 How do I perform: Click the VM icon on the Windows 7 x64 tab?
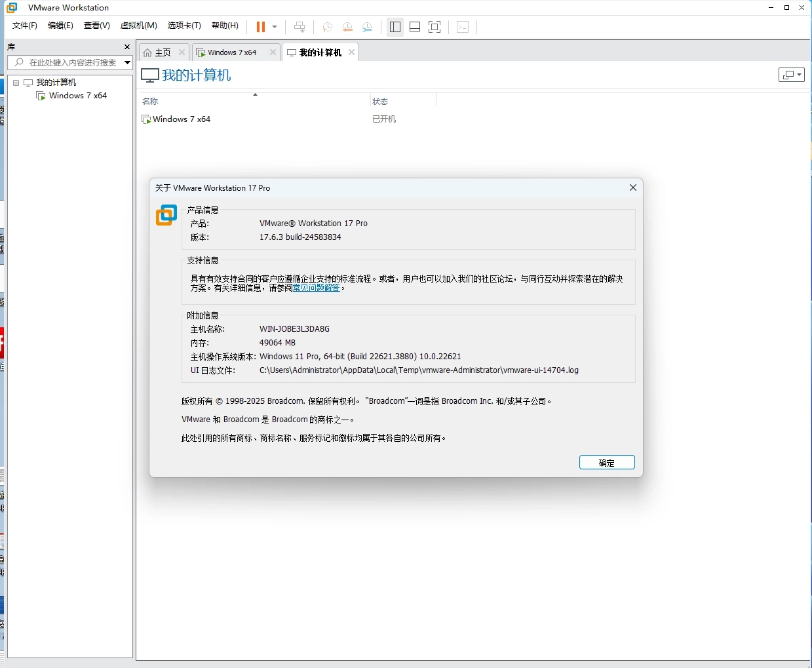[201, 52]
